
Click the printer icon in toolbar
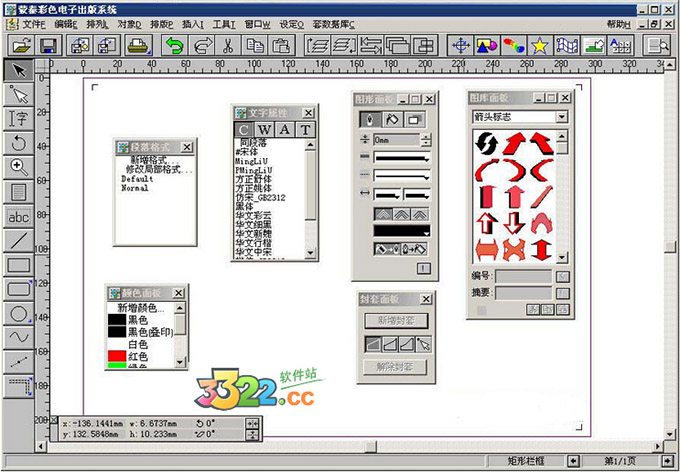tap(139, 44)
